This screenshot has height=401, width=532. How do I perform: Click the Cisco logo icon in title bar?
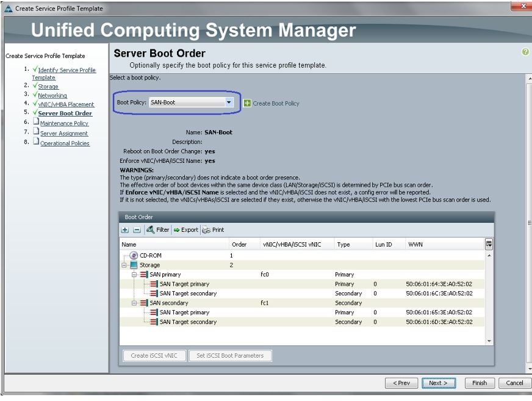point(9,9)
